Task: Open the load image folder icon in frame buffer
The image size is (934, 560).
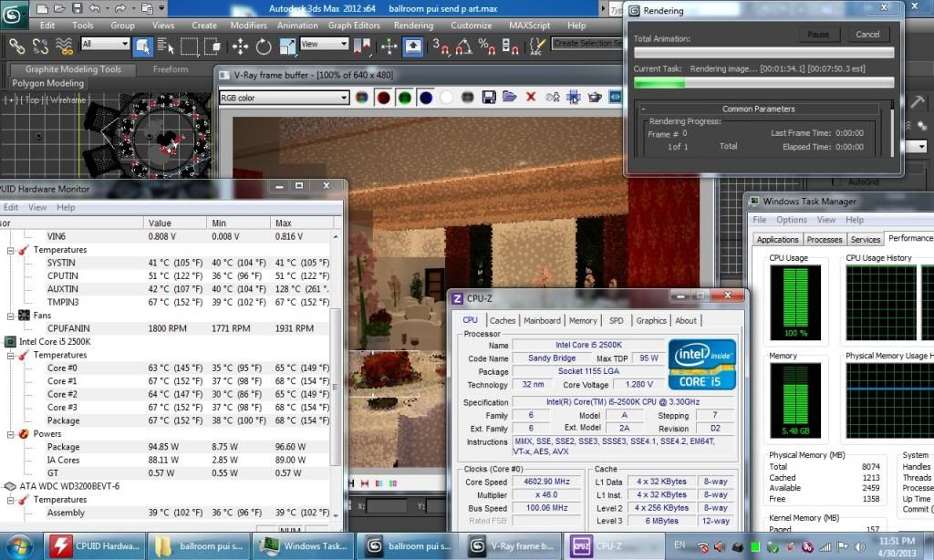Action: click(x=509, y=97)
